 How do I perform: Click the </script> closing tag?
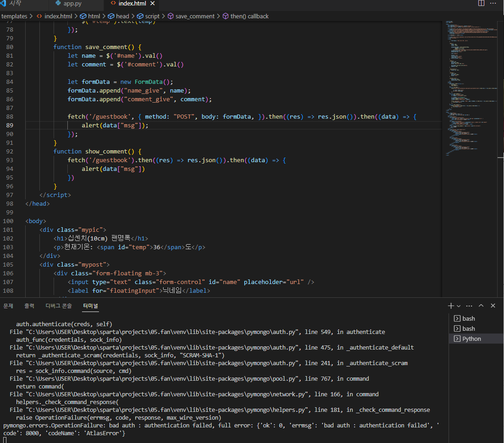[x=55, y=195]
